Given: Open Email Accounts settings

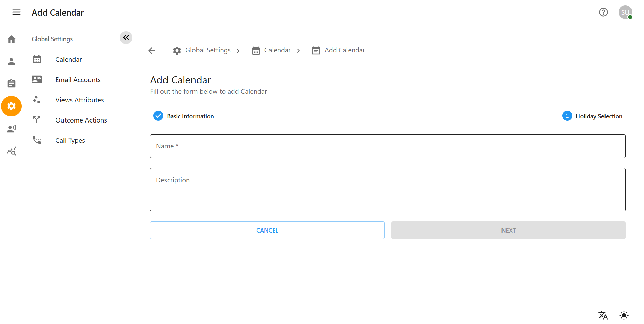Looking at the screenshot, I should point(78,80).
